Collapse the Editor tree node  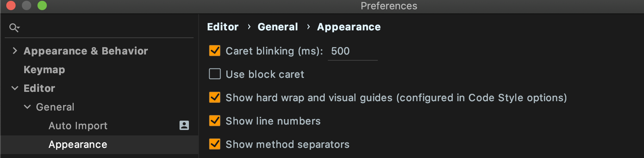click(15, 88)
